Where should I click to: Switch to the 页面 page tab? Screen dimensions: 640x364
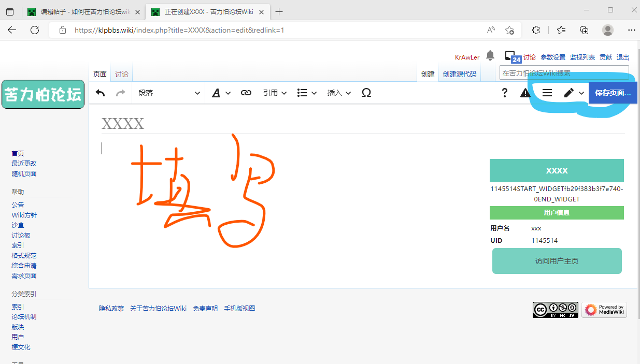100,74
